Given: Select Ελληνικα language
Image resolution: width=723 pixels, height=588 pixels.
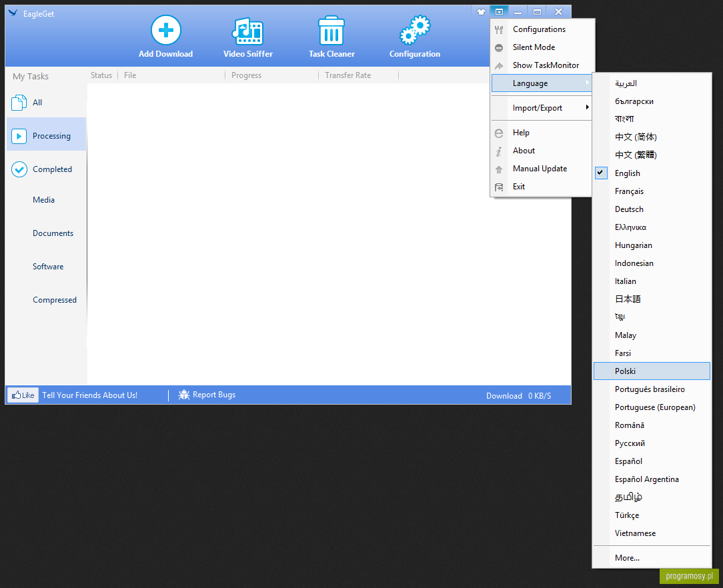Looking at the screenshot, I should tap(652, 227).
